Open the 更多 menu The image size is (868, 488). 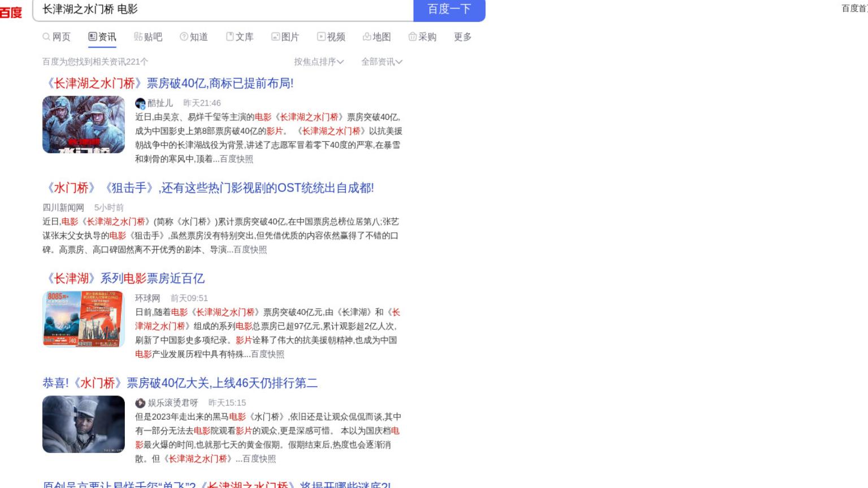pos(463,37)
